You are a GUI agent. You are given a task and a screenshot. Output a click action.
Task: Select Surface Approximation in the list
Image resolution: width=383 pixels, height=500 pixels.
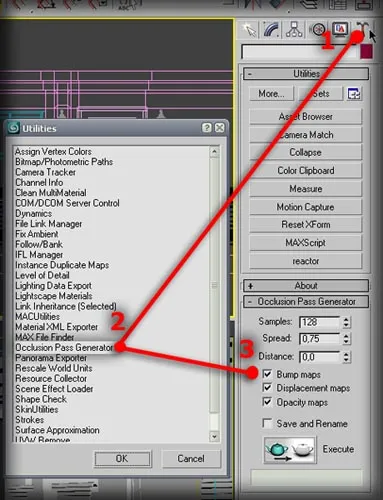tap(57, 430)
